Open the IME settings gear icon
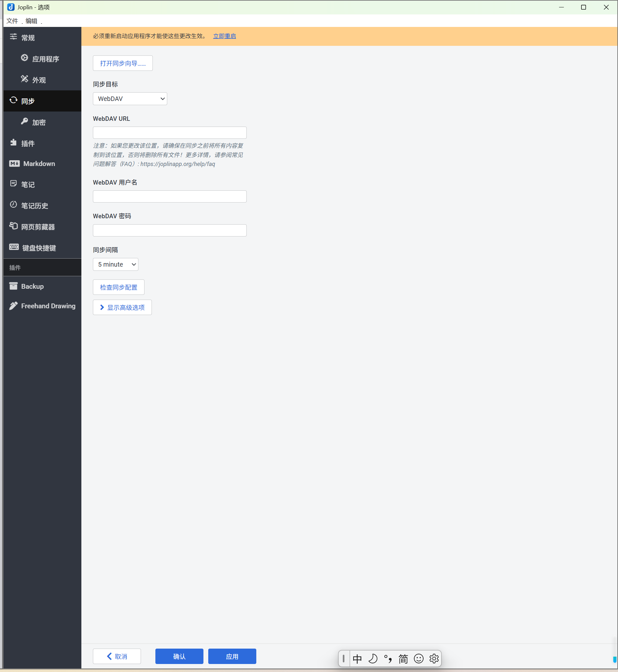618x672 pixels. [x=434, y=659]
